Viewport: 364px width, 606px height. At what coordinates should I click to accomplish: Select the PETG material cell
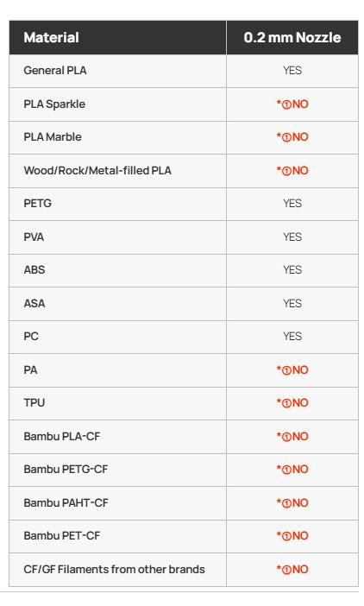[117, 204]
